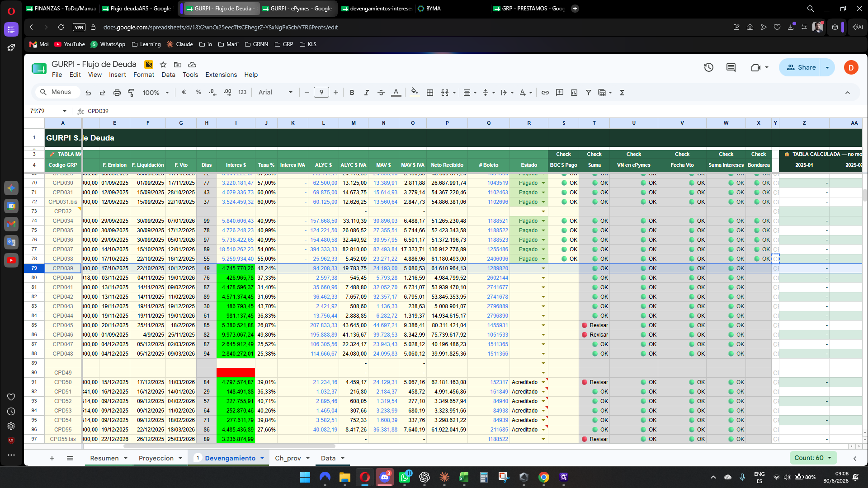The image size is (868, 488).
Task: Click the Insert link icon
Action: [x=545, y=92]
